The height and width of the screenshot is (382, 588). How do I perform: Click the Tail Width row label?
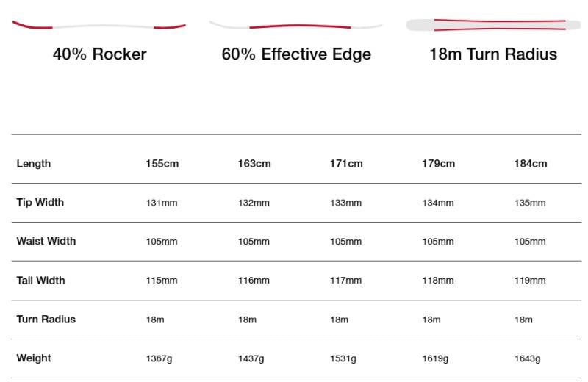(x=40, y=281)
